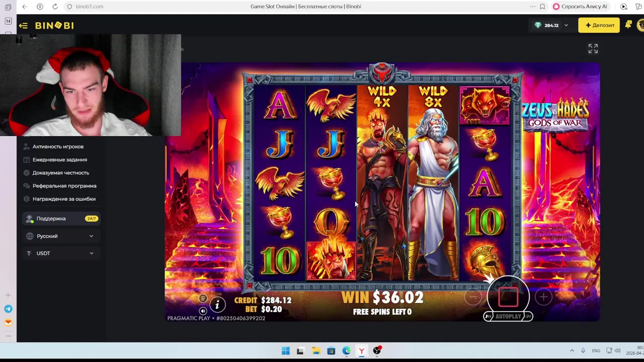Stop the spin with red square button
The image size is (644, 362).
[x=508, y=296]
